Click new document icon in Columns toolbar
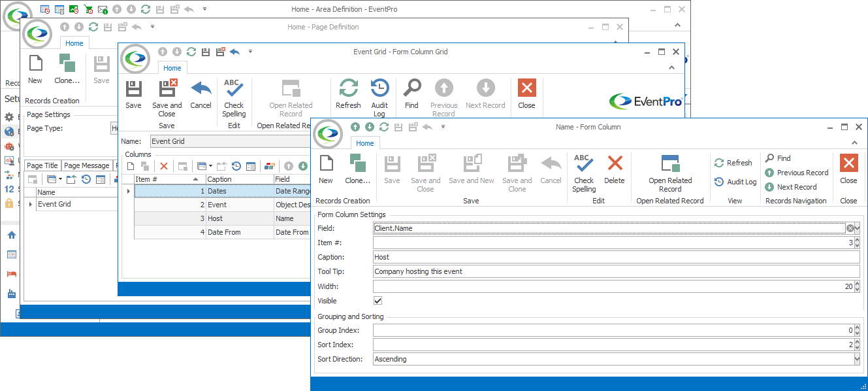 tap(131, 167)
